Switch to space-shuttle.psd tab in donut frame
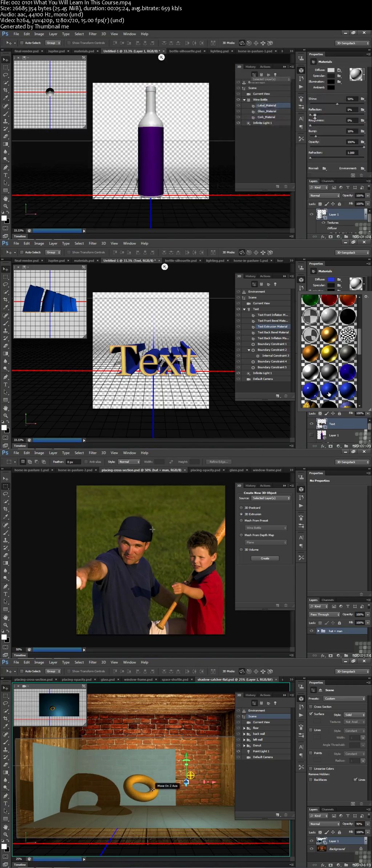372x868 pixels. coord(175,679)
